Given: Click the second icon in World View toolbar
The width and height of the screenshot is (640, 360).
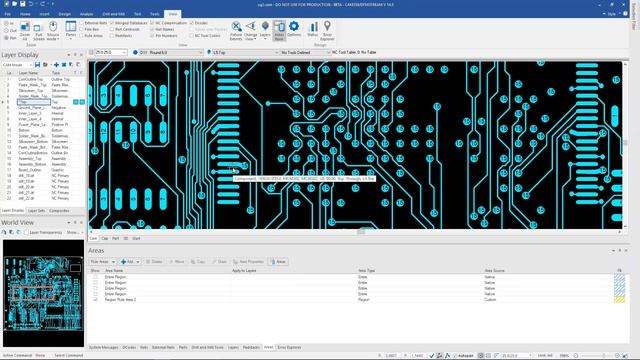Looking at the screenshot, I should (x=11, y=232).
